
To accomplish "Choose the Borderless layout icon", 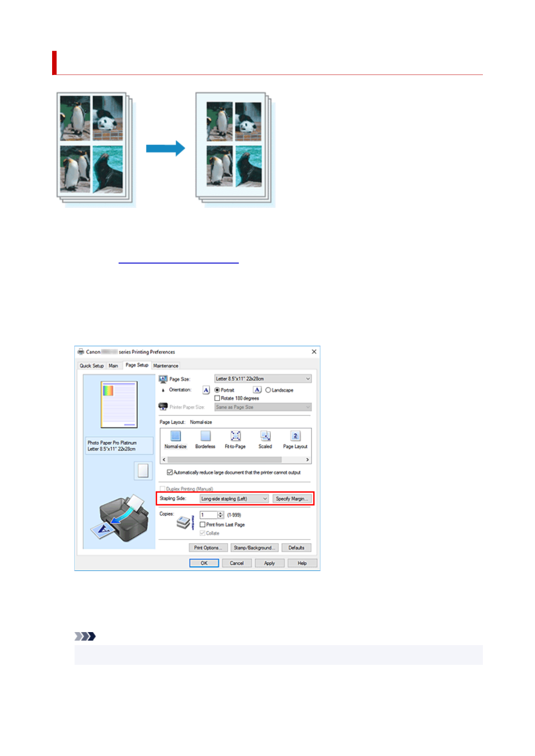I will click(205, 436).
